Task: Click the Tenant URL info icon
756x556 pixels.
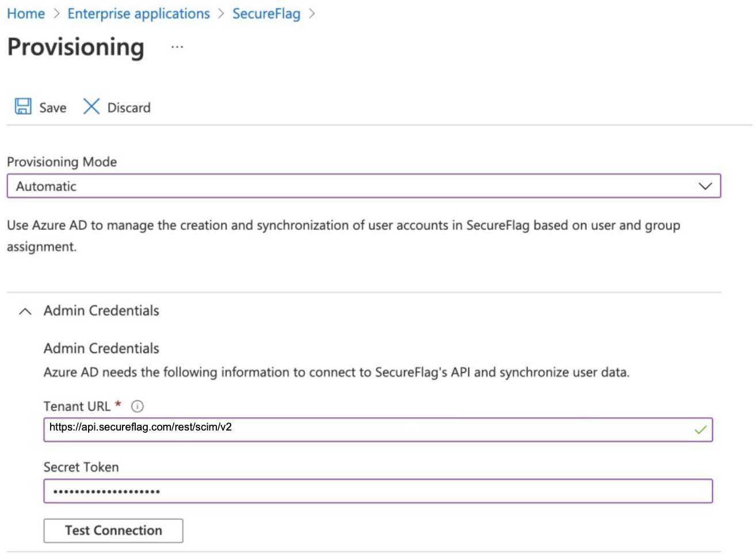Action: coord(138,406)
